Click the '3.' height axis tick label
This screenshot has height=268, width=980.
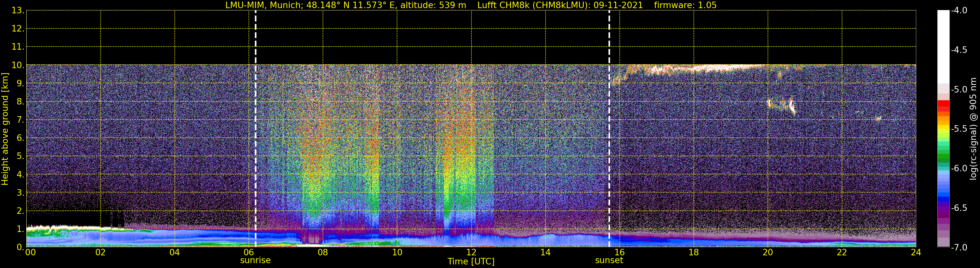tap(20, 193)
